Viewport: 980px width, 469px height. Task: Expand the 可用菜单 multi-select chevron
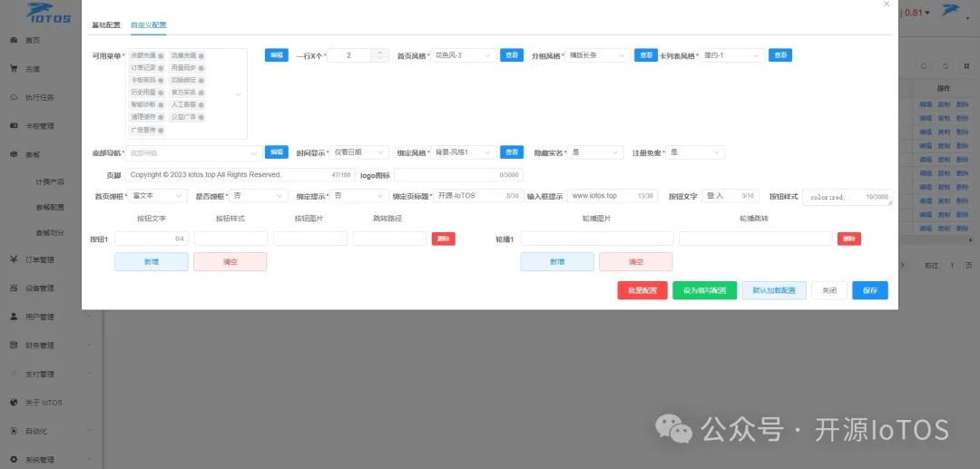pos(238,94)
